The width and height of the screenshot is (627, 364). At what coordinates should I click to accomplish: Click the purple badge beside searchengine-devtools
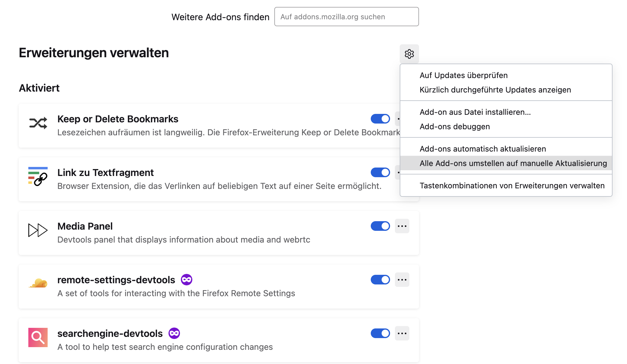[174, 333]
